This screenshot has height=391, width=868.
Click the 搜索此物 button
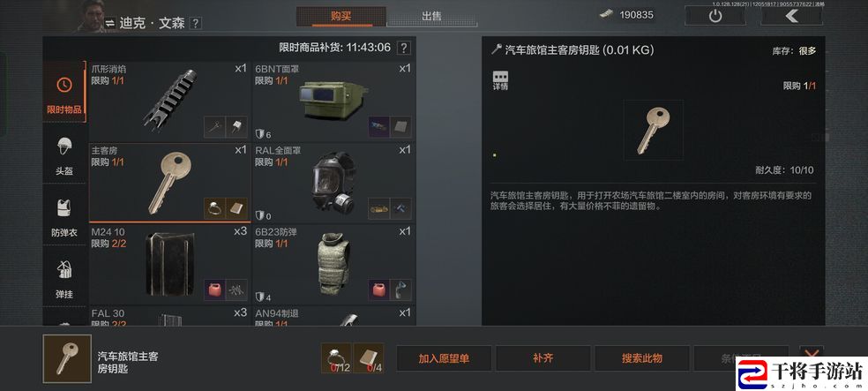pyautogui.click(x=642, y=358)
